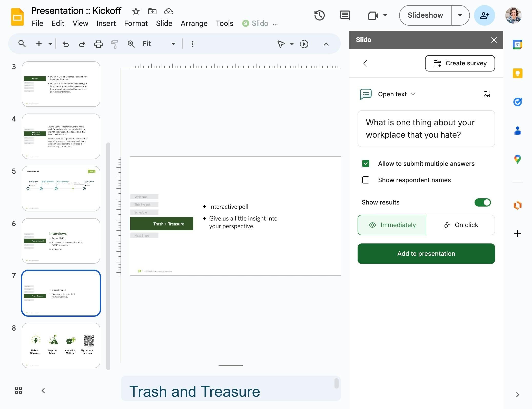Open version history clock icon

[319, 15]
